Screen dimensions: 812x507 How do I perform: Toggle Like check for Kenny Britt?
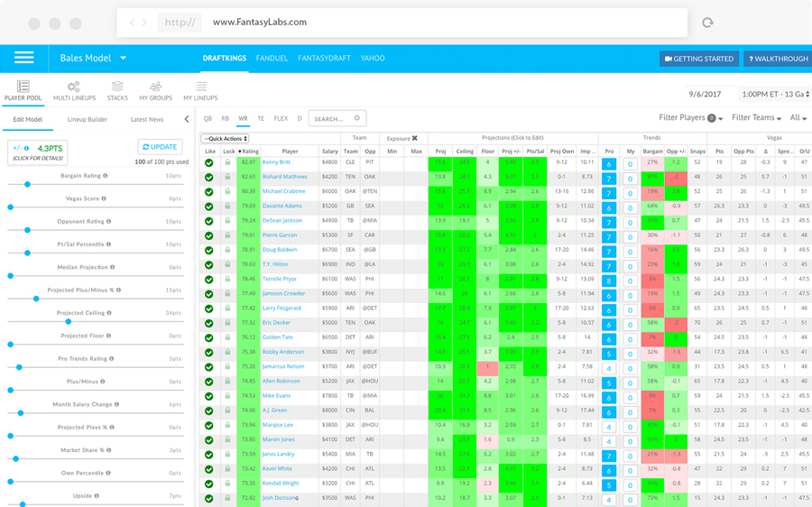coord(208,162)
